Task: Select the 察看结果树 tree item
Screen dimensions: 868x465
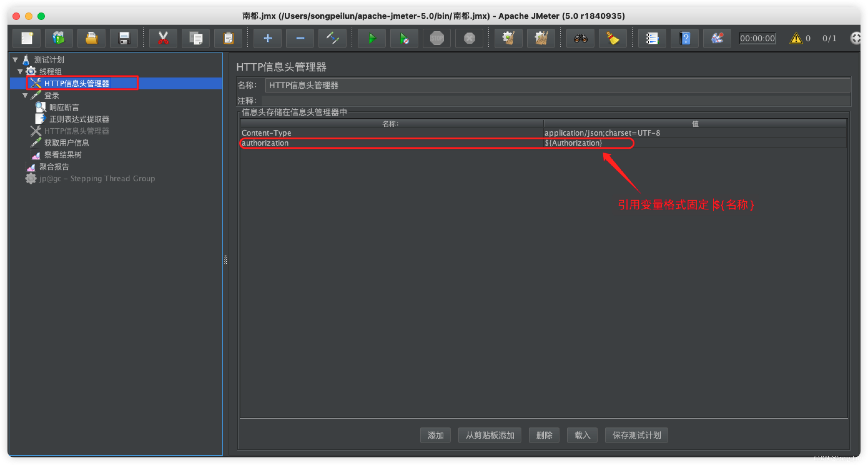Action: pos(63,155)
